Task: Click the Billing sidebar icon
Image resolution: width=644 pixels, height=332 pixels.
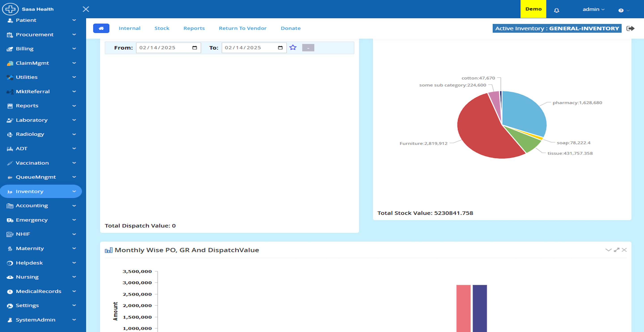Action: 10,49
